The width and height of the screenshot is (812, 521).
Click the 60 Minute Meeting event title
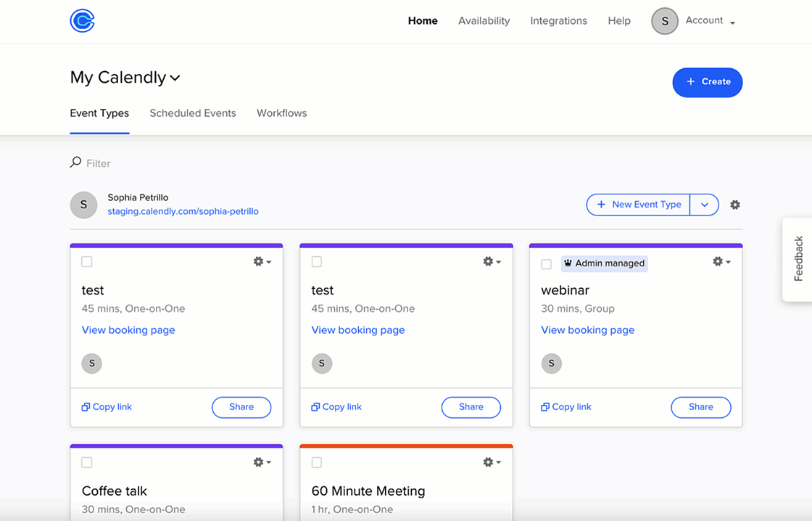click(x=368, y=491)
